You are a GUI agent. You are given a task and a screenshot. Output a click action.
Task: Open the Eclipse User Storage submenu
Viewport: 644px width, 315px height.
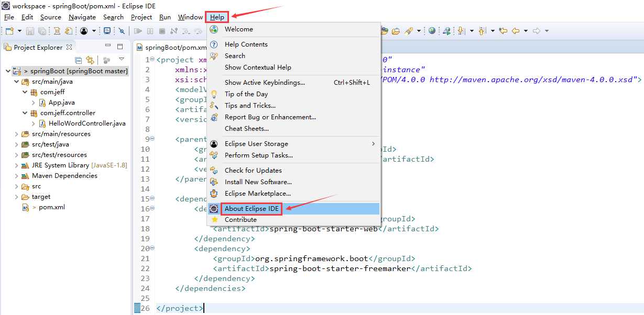tap(293, 144)
